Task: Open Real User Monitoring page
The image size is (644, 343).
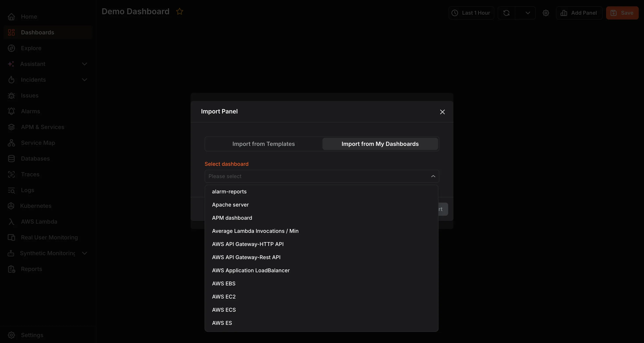Action: pos(48,237)
